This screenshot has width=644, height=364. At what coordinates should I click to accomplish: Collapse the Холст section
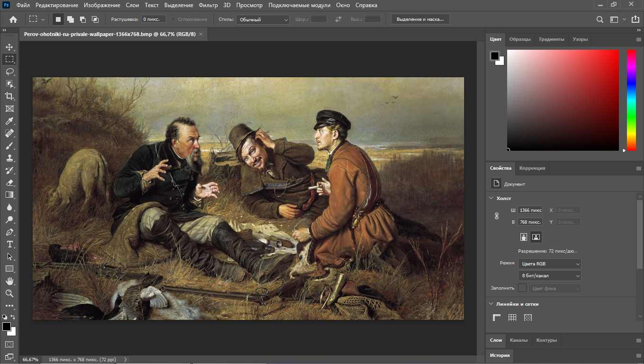point(491,198)
